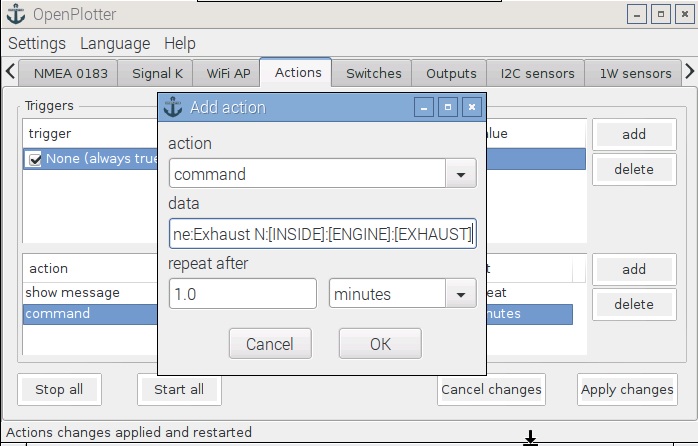The height and width of the screenshot is (446, 698).
Task: Click add button for actions list
Action: point(634,269)
